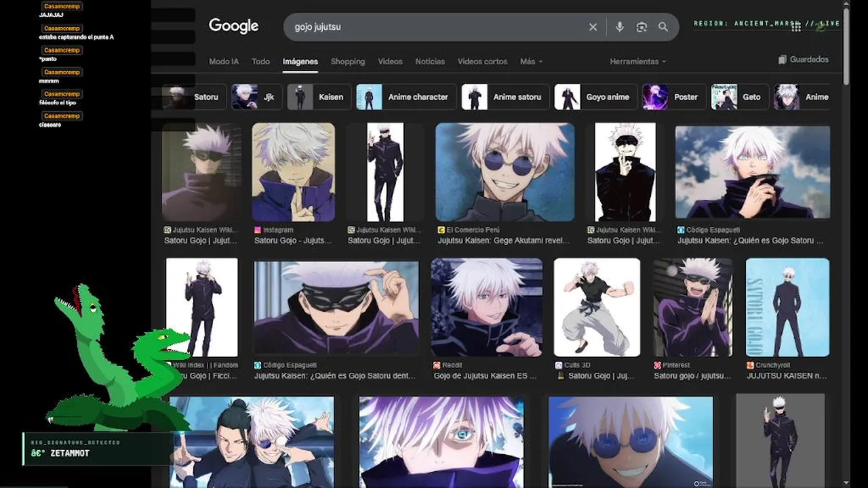Filter by the Anime character chip

pyautogui.click(x=406, y=97)
